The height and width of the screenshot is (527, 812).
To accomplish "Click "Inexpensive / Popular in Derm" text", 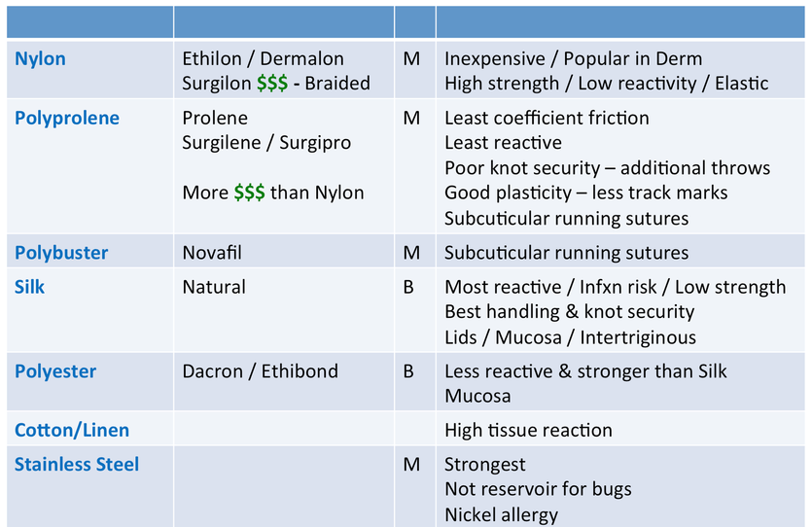I will [573, 58].
